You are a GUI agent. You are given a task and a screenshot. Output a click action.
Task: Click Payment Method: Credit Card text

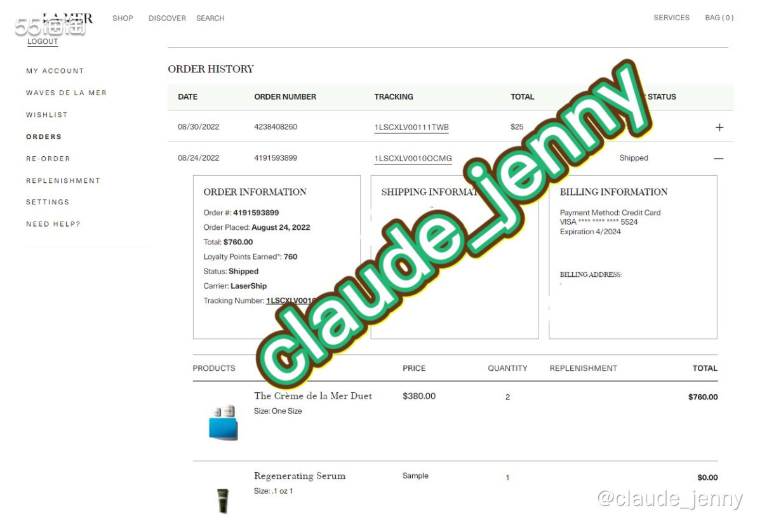click(x=610, y=213)
